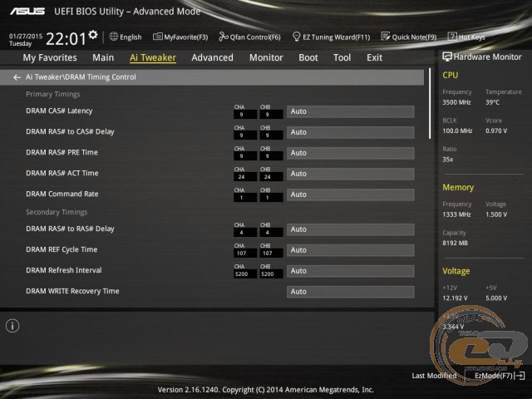Click the globe language icon
The height and width of the screenshot is (399, 532).
pos(114,37)
